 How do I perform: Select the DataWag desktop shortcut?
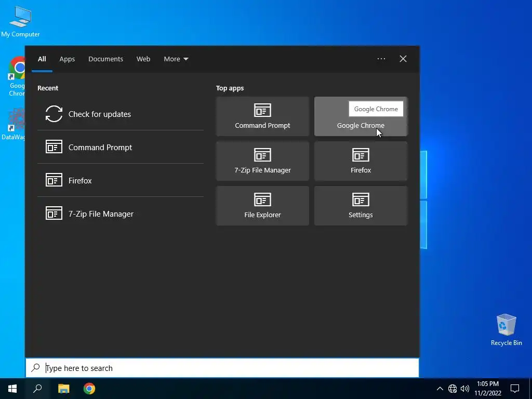[13, 124]
